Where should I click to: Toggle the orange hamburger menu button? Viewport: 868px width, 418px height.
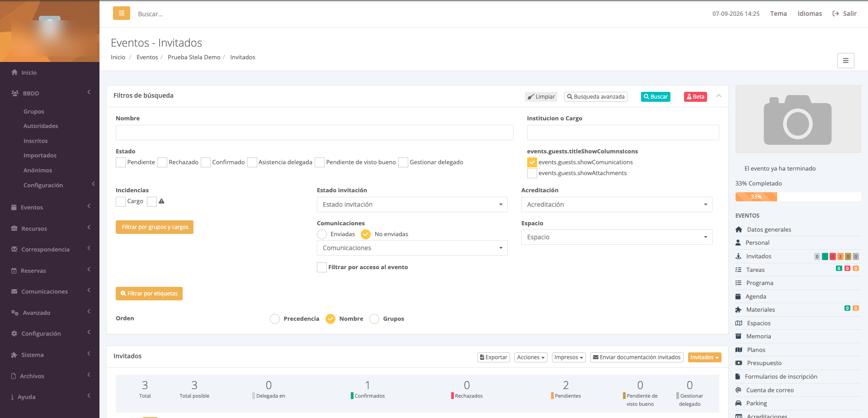[x=122, y=13]
